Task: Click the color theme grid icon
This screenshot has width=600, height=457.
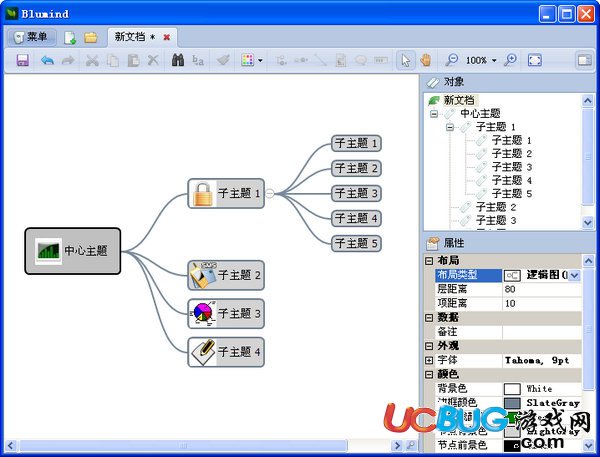Action: pos(248,60)
